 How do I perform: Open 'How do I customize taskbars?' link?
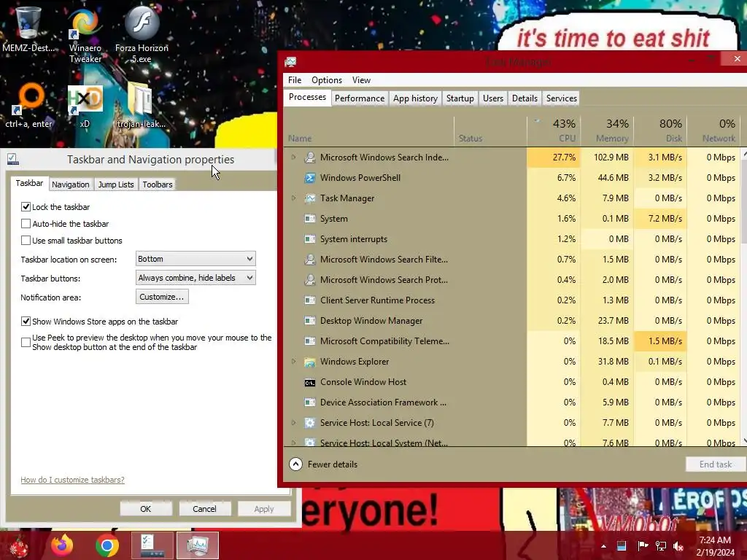pyautogui.click(x=72, y=480)
